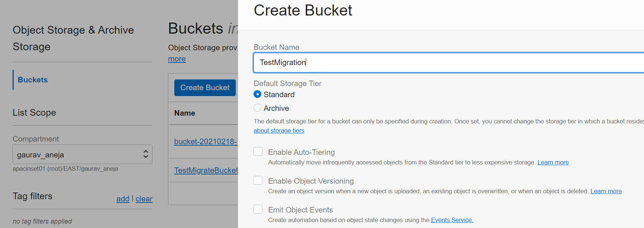This screenshot has height=228, width=644.
Task: Open Object Versioning Learn more link
Action: point(606,191)
